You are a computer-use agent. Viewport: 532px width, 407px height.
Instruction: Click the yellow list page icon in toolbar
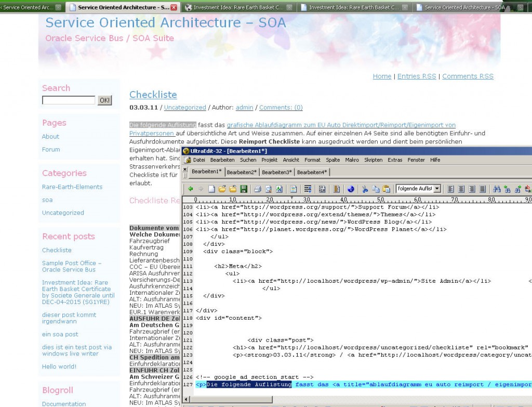[x=337, y=189]
